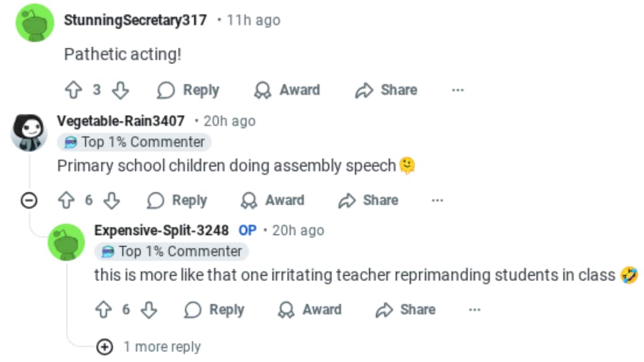Reply to Expensive-Split-3248's comment
Image resolution: width=644 pixels, height=362 pixels.
click(x=214, y=310)
